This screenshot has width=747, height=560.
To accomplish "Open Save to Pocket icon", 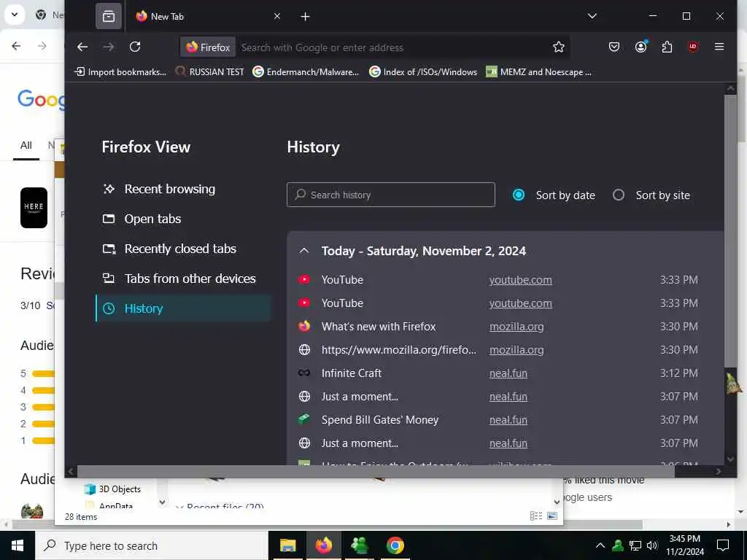I will pyautogui.click(x=614, y=47).
